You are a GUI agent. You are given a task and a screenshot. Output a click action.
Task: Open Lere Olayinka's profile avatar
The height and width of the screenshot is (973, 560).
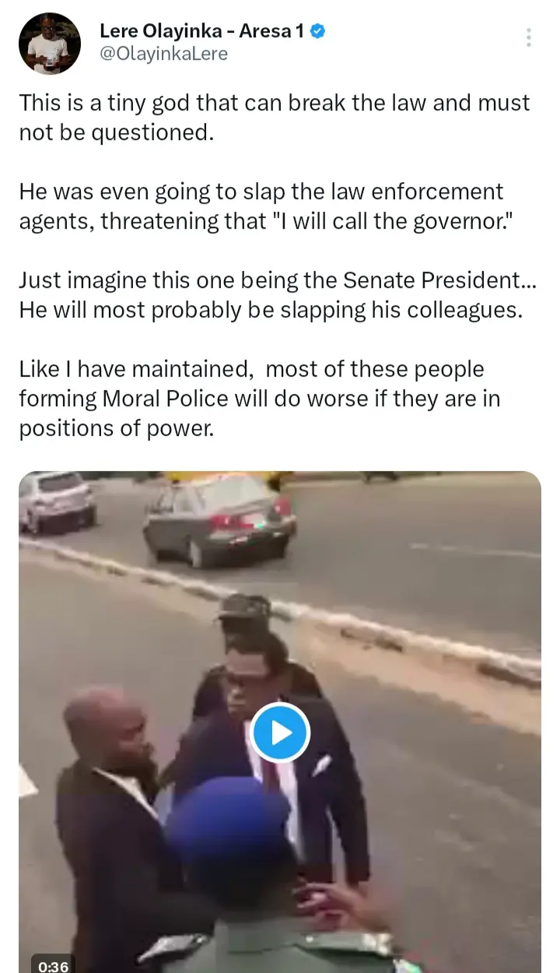click(50, 44)
